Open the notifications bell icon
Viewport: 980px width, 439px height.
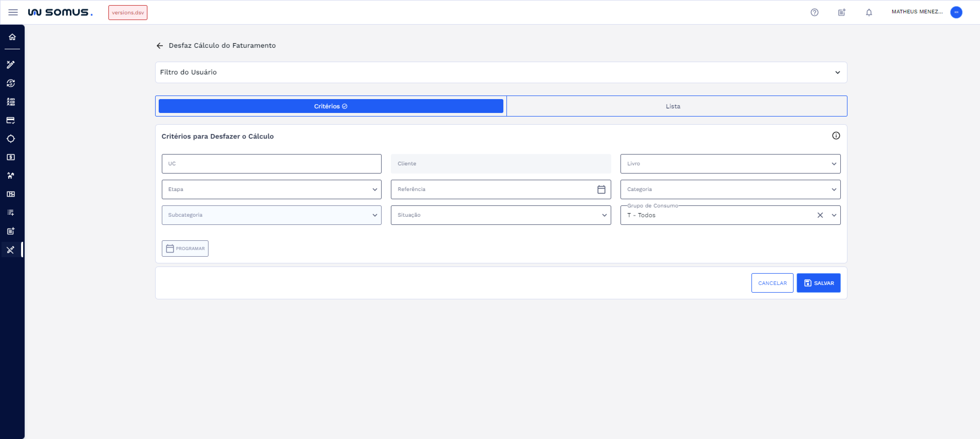(x=869, y=12)
